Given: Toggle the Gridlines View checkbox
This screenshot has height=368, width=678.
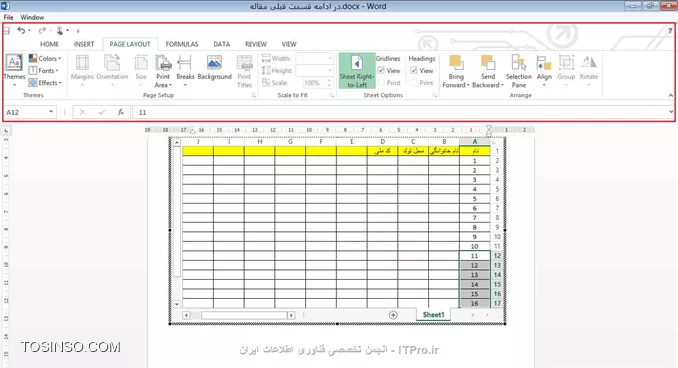Looking at the screenshot, I should click(x=381, y=70).
